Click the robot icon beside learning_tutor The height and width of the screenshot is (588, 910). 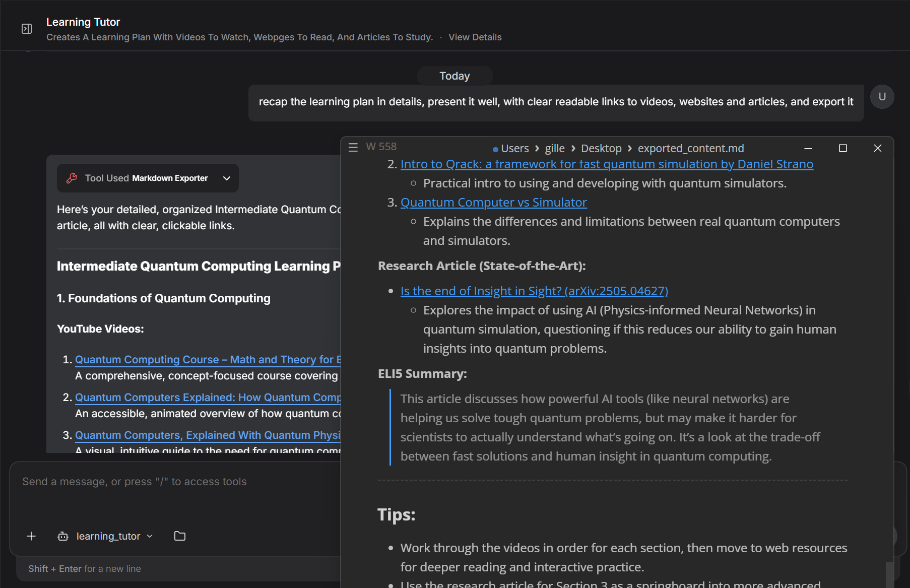point(62,536)
